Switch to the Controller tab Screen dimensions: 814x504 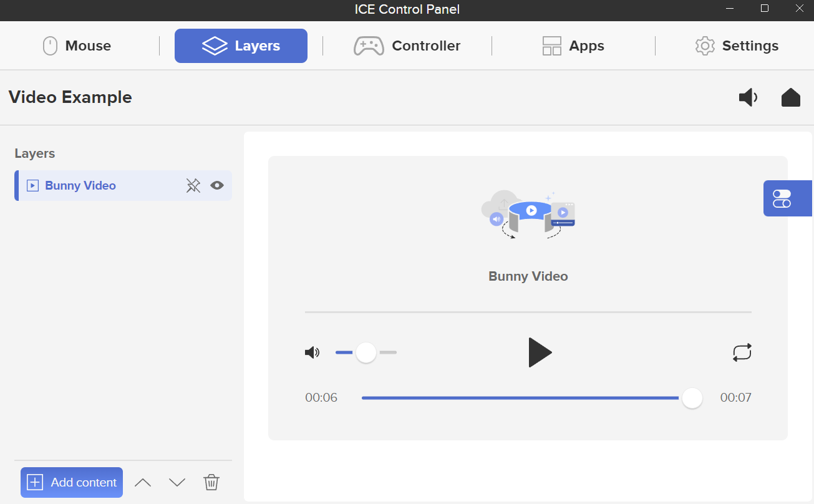point(407,45)
